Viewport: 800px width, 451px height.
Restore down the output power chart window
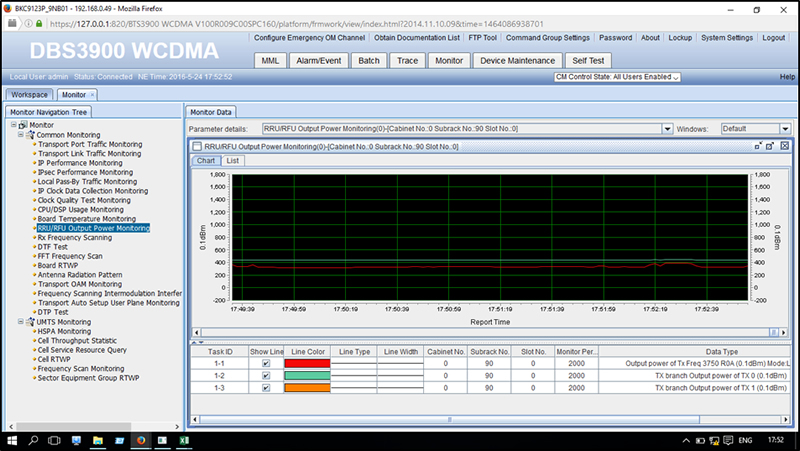(x=759, y=146)
